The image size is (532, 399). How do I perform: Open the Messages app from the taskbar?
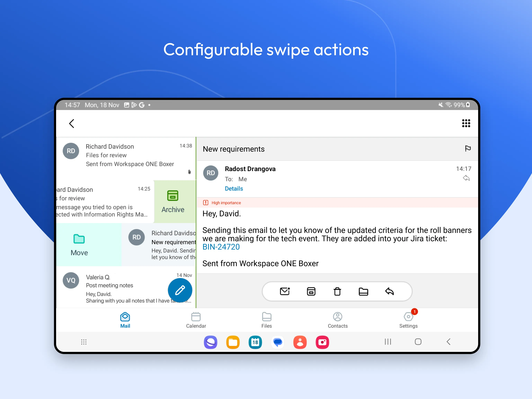(278, 342)
